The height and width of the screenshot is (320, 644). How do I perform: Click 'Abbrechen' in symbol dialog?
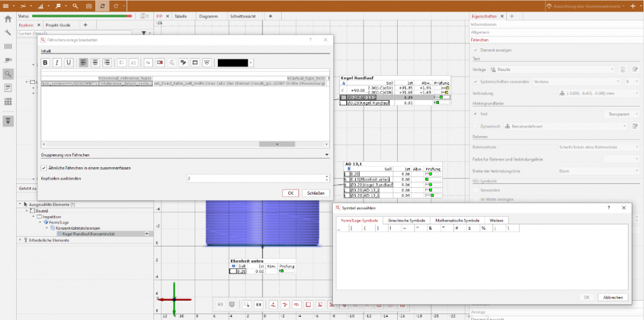click(612, 297)
